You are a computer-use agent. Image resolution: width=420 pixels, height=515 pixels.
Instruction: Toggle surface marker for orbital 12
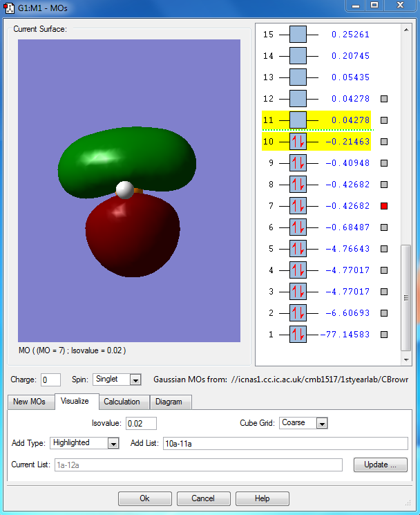tap(384, 99)
